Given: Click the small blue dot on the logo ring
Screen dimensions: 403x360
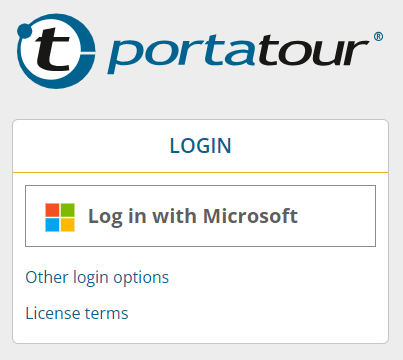Looking at the screenshot, I should [x=24, y=31].
